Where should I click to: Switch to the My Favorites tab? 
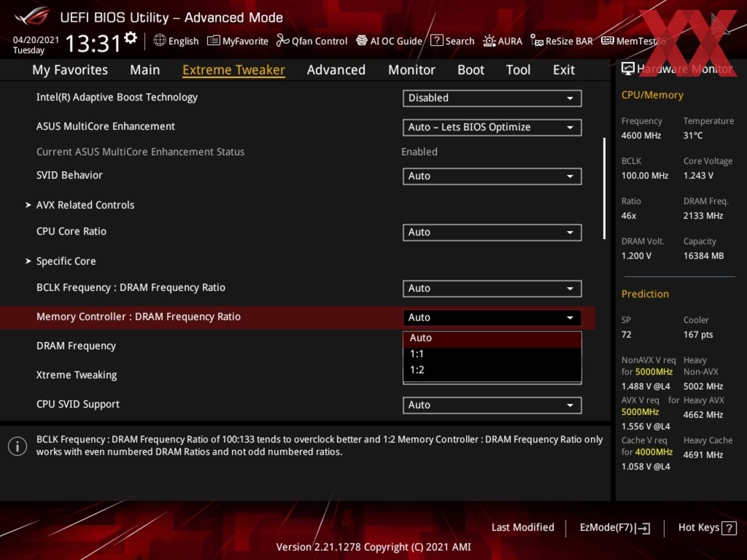70,70
